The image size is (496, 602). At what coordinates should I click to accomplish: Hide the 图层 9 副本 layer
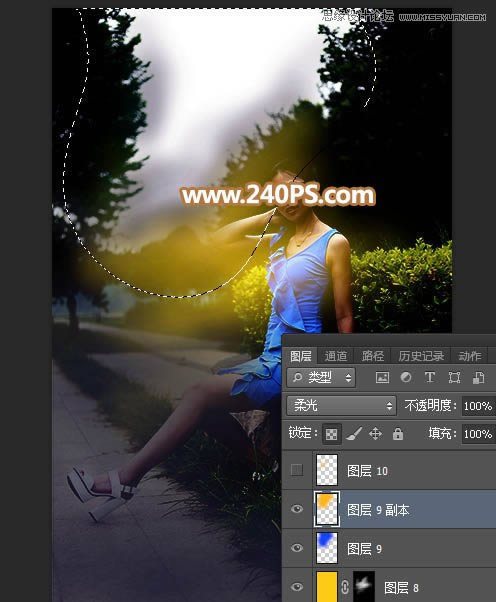tap(297, 509)
